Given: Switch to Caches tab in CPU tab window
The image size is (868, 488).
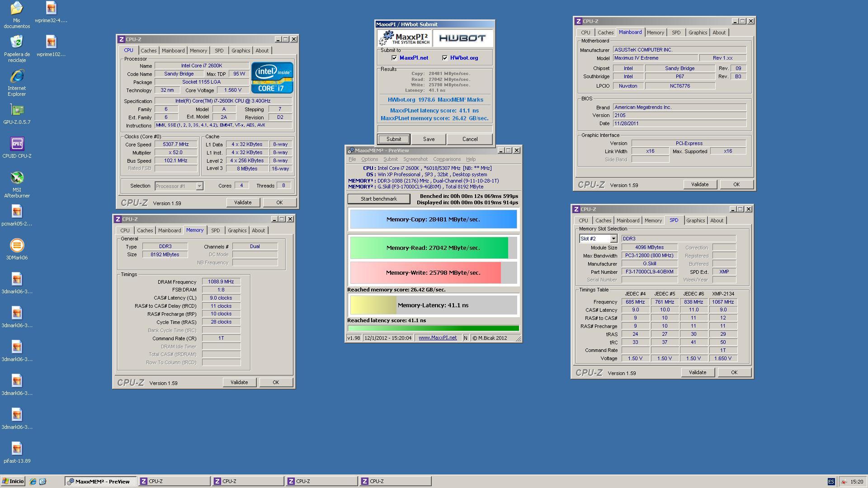Looking at the screenshot, I should (148, 51).
